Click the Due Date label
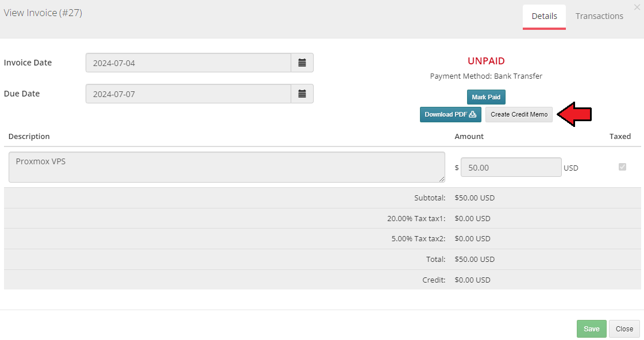This screenshot has height=340, width=644. coord(22,94)
